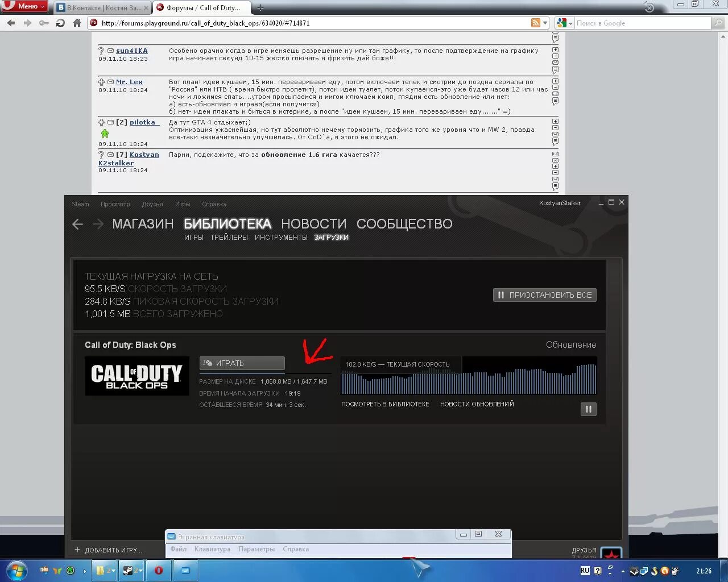The height and width of the screenshot is (582, 728).
Task: Open a new Opera tab
Action: click(x=260, y=8)
